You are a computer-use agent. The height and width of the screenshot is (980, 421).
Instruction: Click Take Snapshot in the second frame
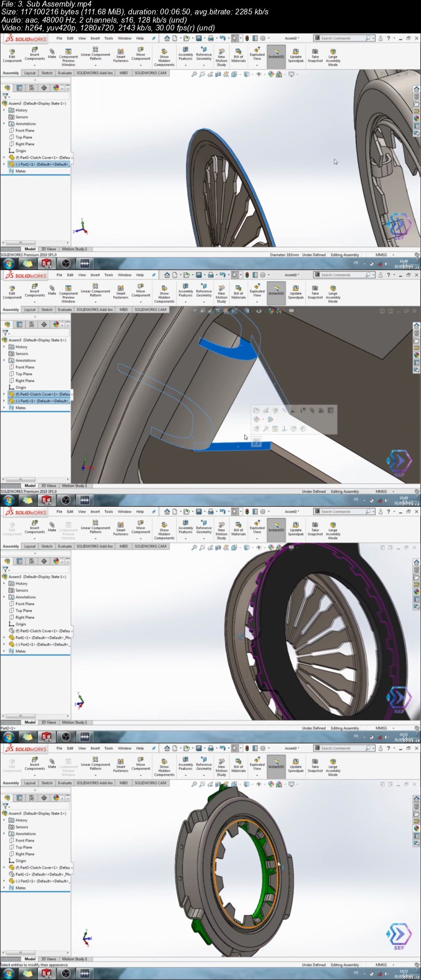315,292
